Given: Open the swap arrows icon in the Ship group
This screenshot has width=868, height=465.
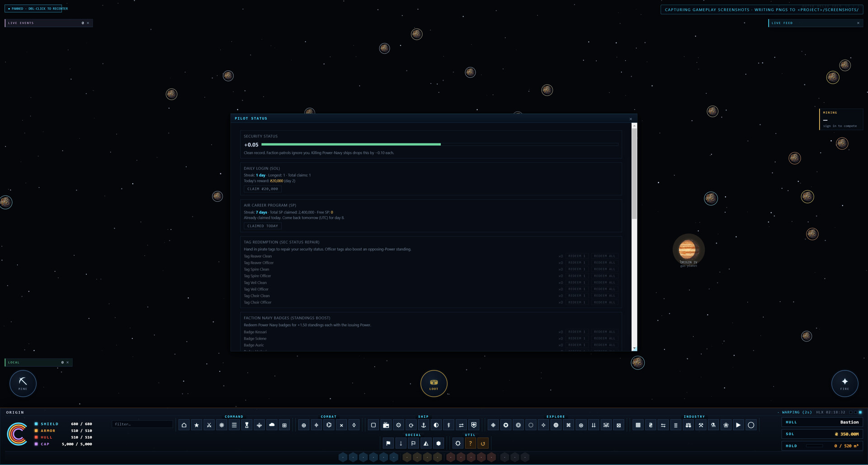Looking at the screenshot, I should pyautogui.click(x=461, y=425).
